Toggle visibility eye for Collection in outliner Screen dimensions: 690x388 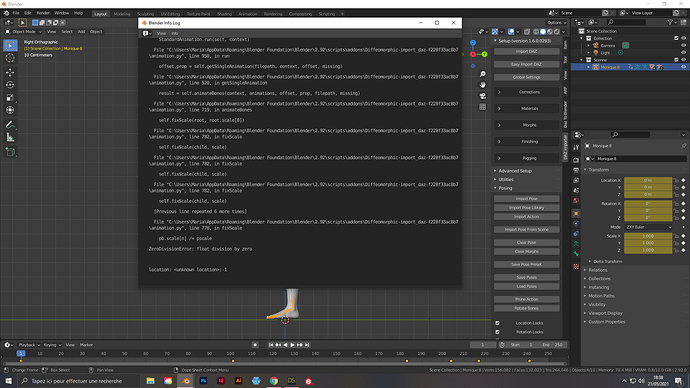pos(683,38)
